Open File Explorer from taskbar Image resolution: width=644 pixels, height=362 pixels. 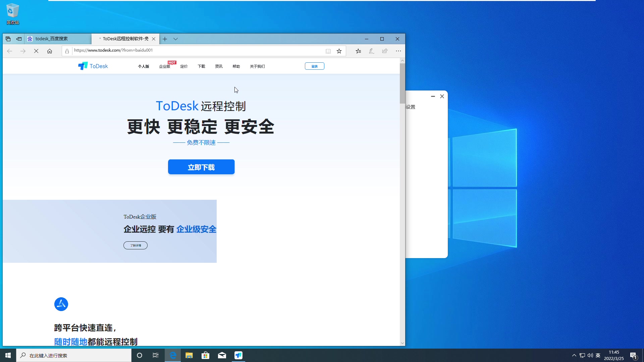(x=189, y=355)
